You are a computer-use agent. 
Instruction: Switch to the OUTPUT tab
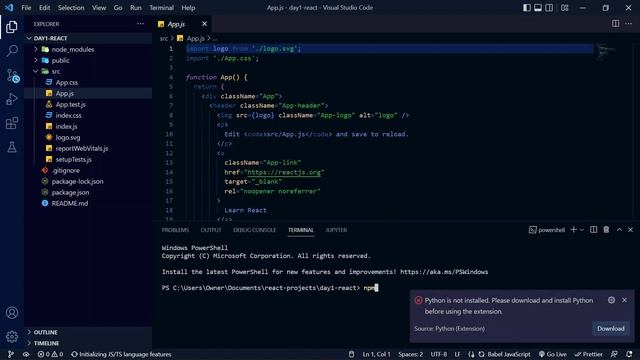[211, 230]
